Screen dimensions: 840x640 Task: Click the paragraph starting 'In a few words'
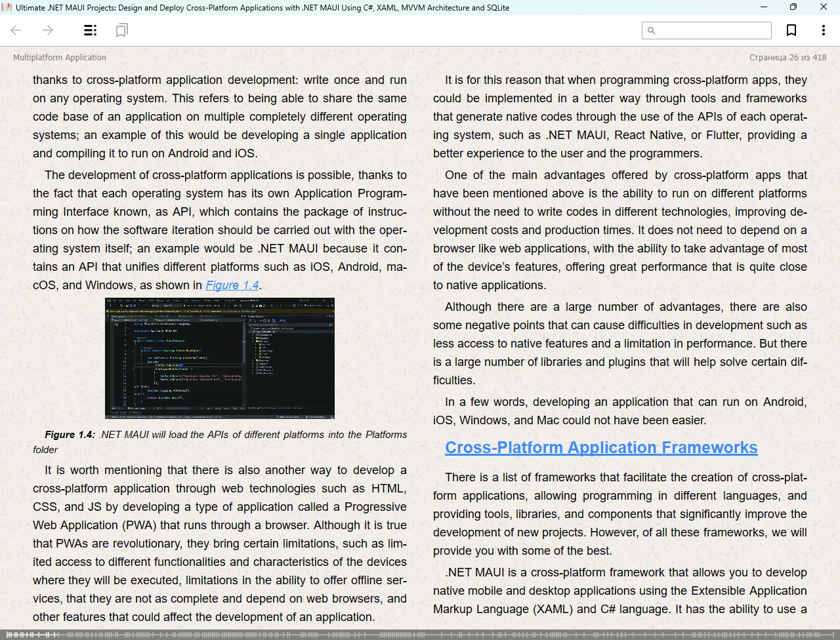point(619,411)
